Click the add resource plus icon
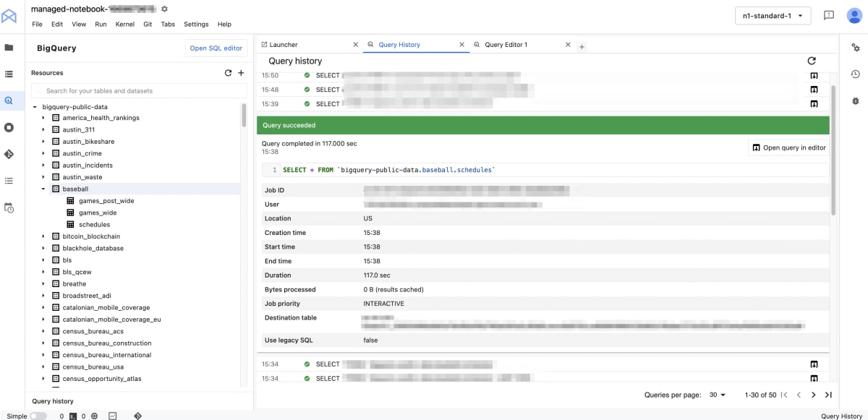Viewport: 868px width, 420px height. coord(242,73)
